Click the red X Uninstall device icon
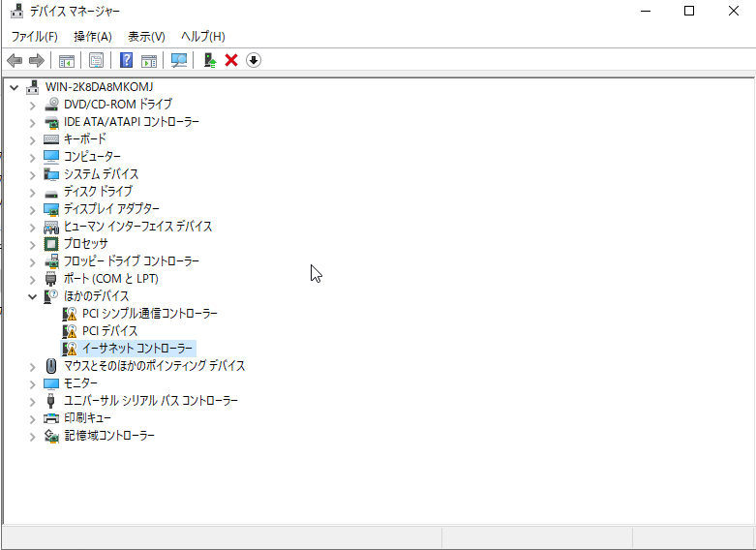The image size is (756, 550). (231, 60)
